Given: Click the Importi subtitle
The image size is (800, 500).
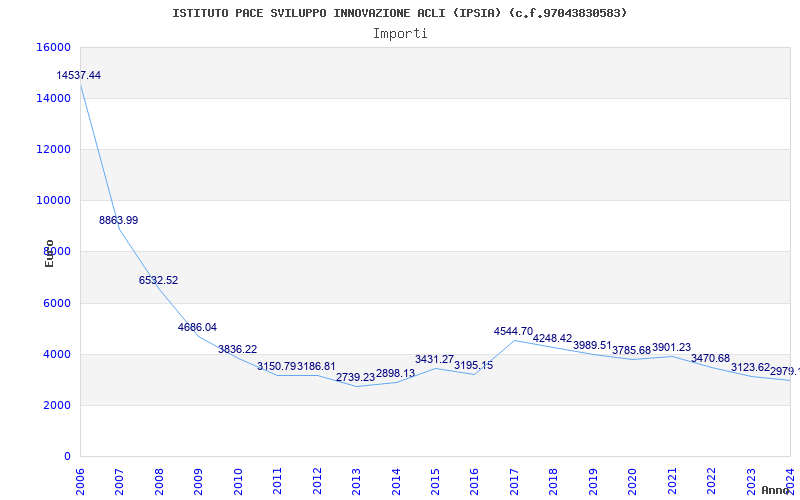Looking at the screenshot, I should pos(400,33).
